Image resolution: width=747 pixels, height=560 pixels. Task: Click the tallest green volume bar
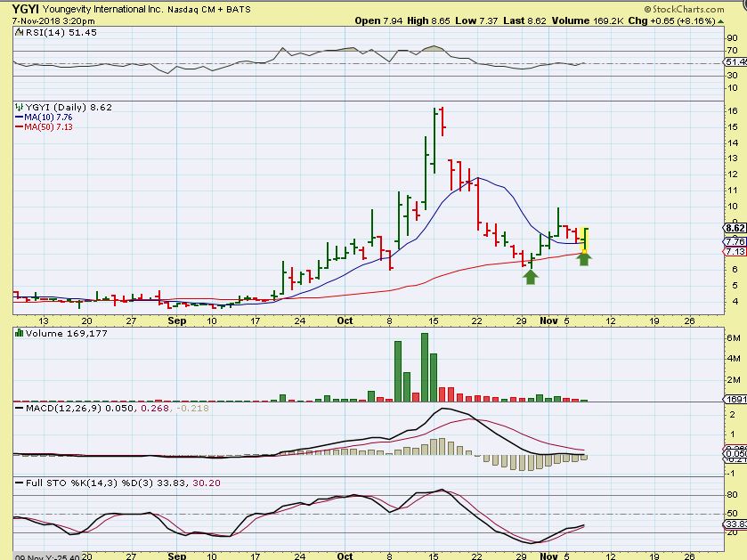tap(425, 367)
